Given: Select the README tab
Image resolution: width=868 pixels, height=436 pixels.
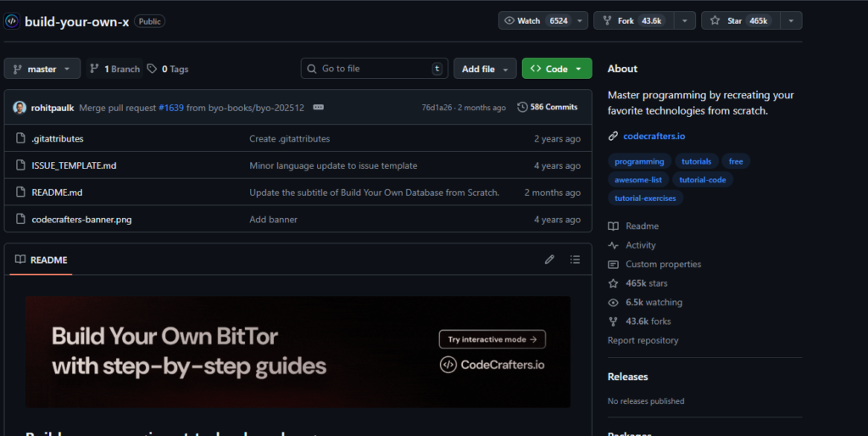Looking at the screenshot, I should (41, 260).
